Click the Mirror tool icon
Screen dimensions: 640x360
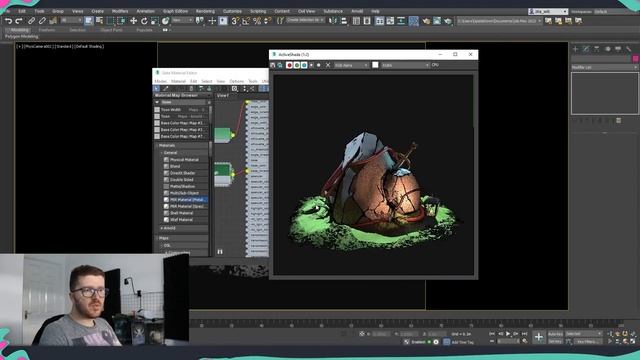coord(333,20)
